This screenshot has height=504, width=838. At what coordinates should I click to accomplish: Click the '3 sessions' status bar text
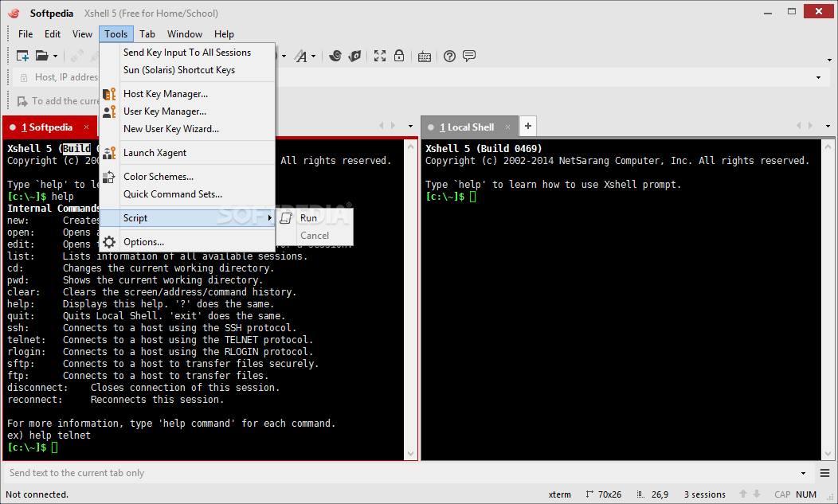[x=704, y=494]
